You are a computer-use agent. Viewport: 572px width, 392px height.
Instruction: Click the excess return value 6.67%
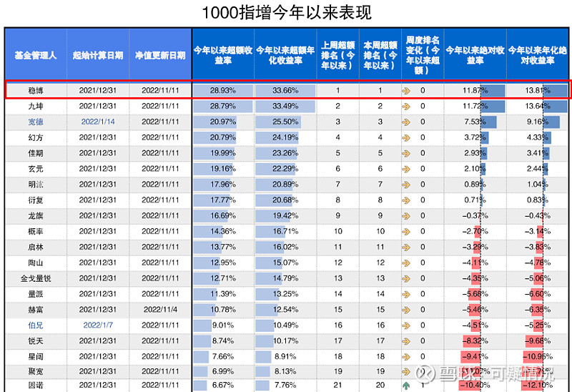223,386
